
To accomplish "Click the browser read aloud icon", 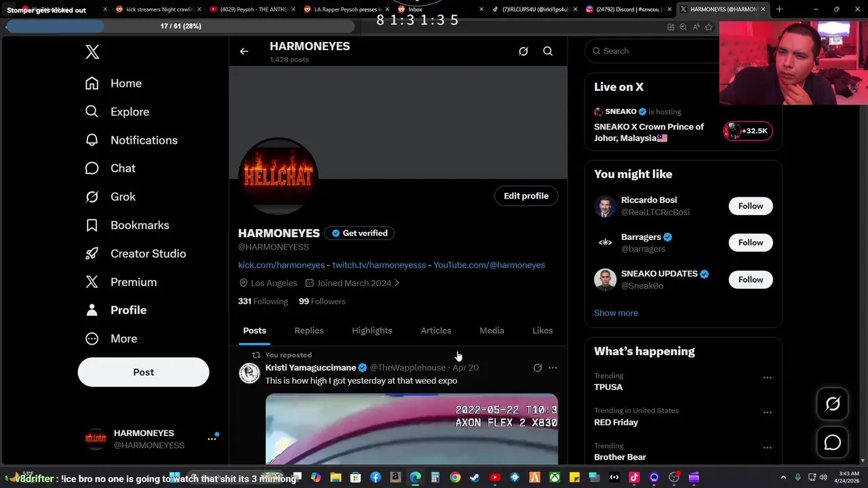I will (696, 27).
